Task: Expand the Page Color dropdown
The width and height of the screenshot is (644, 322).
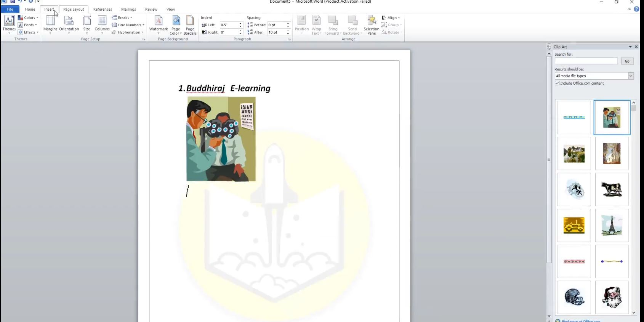Action: (176, 25)
